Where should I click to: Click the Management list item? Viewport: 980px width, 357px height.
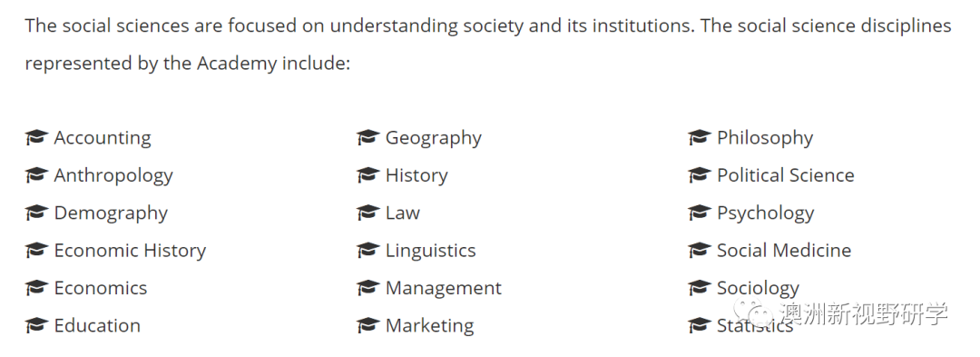click(x=443, y=289)
